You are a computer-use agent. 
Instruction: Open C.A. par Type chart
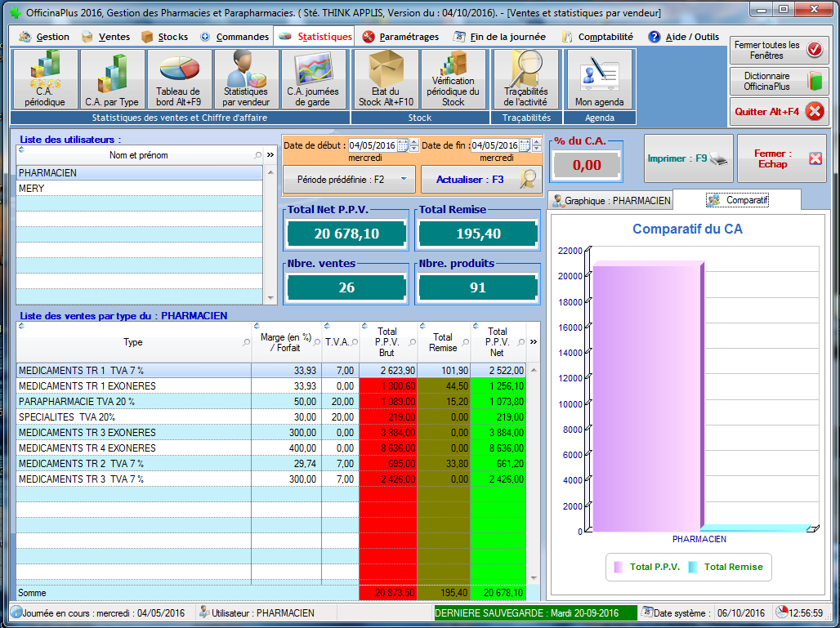pyautogui.click(x=112, y=79)
